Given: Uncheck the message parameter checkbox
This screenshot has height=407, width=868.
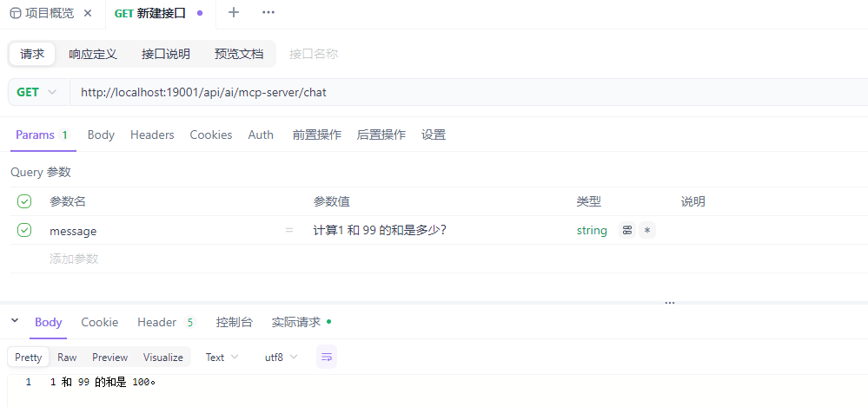Looking at the screenshot, I should [x=24, y=230].
